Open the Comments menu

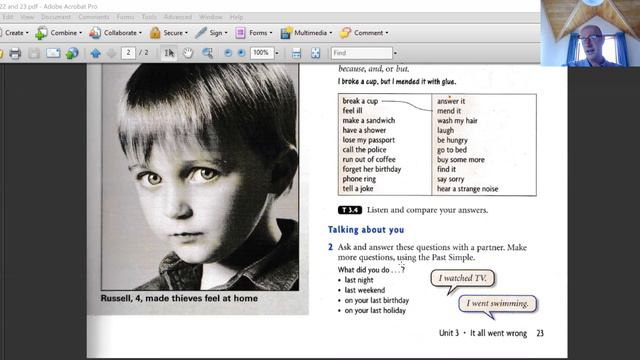(94, 17)
